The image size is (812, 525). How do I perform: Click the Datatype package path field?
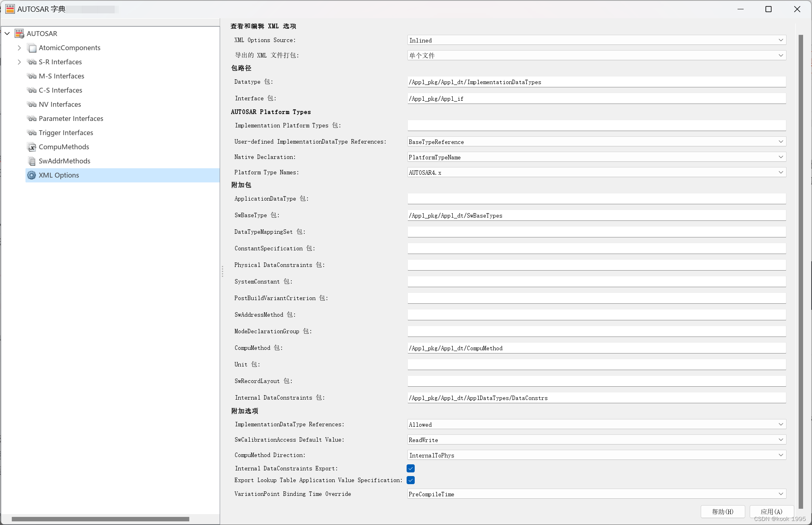point(597,82)
